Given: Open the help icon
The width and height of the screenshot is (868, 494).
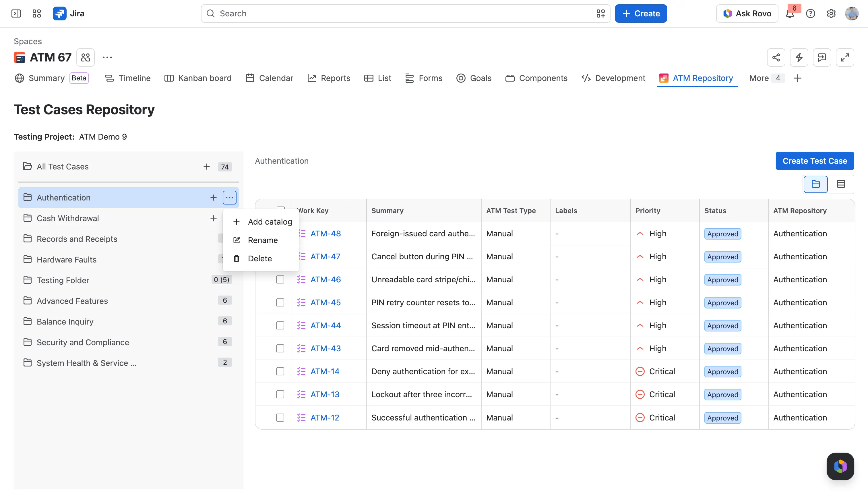Looking at the screenshot, I should click(810, 13).
